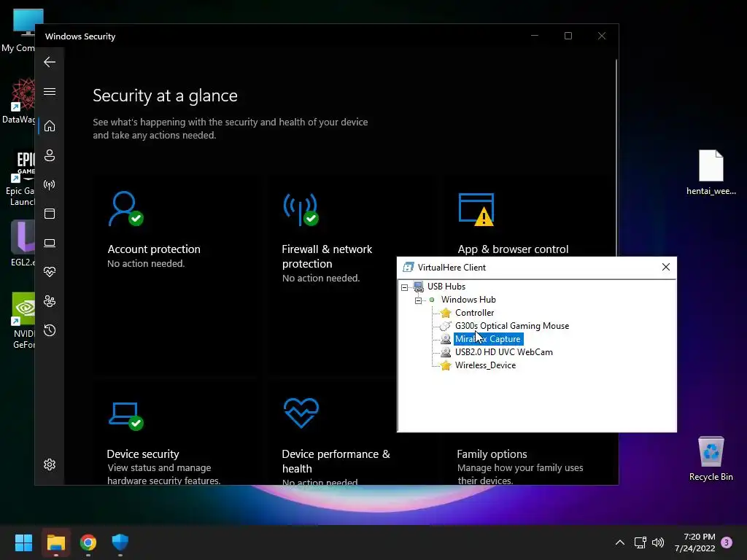
Task: Click the App & browser control warning icon
Action: [476, 209]
